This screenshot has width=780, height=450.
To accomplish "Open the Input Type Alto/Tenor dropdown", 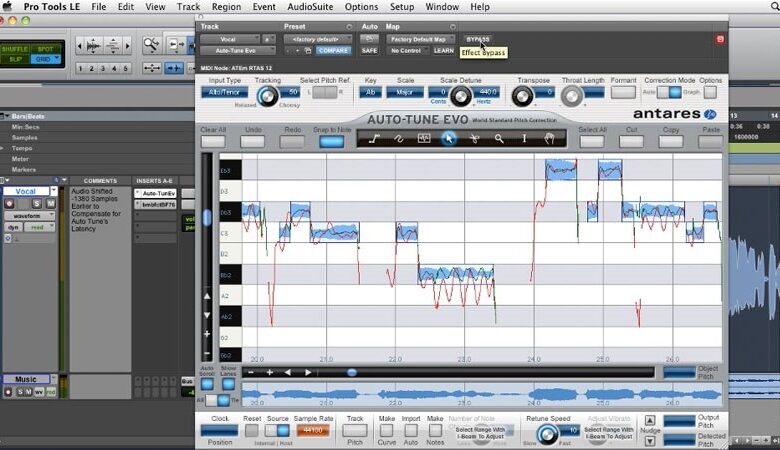I will [x=224, y=92].
